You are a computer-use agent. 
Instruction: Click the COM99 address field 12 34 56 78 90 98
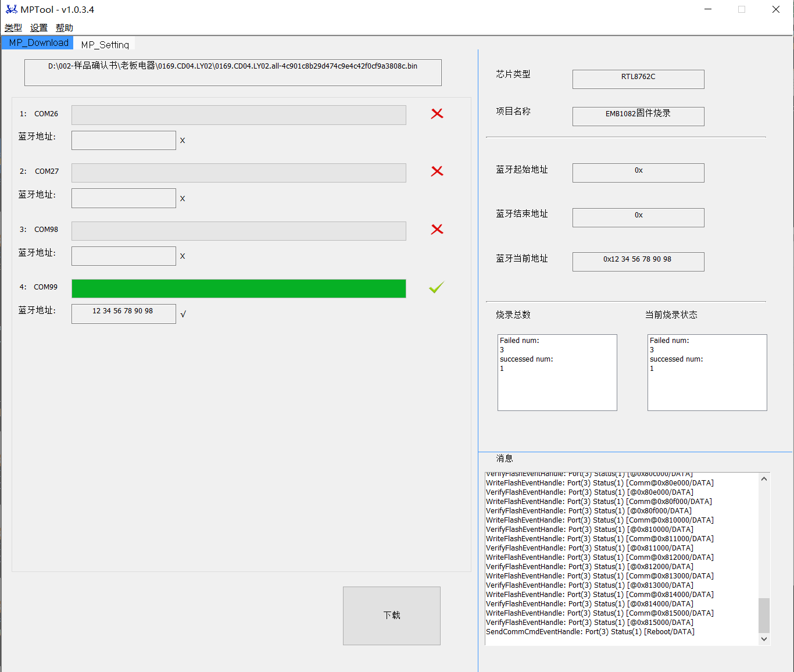coord(124,314)
